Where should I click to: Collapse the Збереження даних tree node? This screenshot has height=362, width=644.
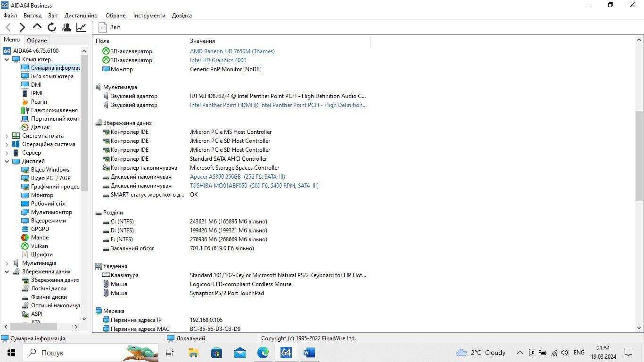(x=7, y=271)
